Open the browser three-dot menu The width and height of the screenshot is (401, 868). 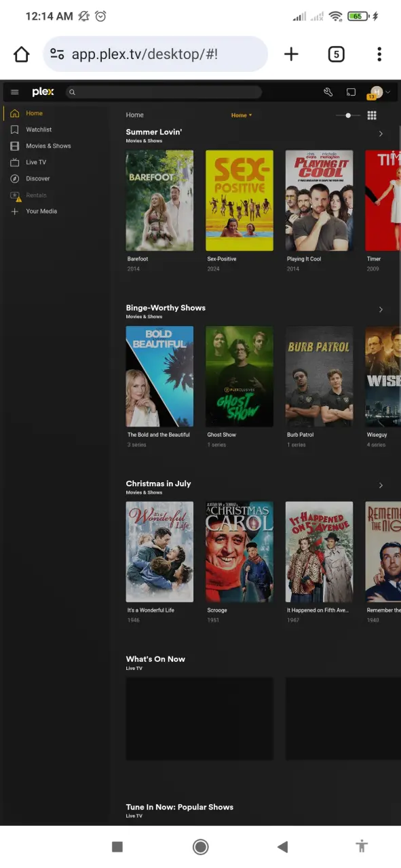pos(379,54)
